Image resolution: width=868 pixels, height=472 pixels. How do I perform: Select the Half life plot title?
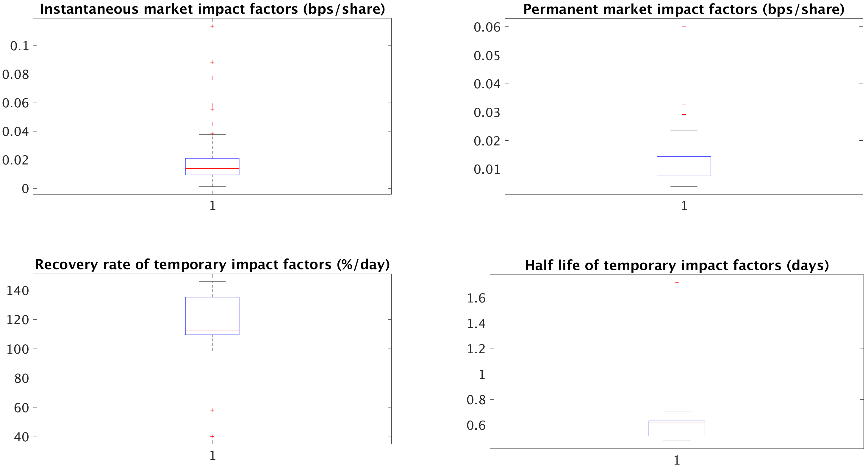[677, 266]
